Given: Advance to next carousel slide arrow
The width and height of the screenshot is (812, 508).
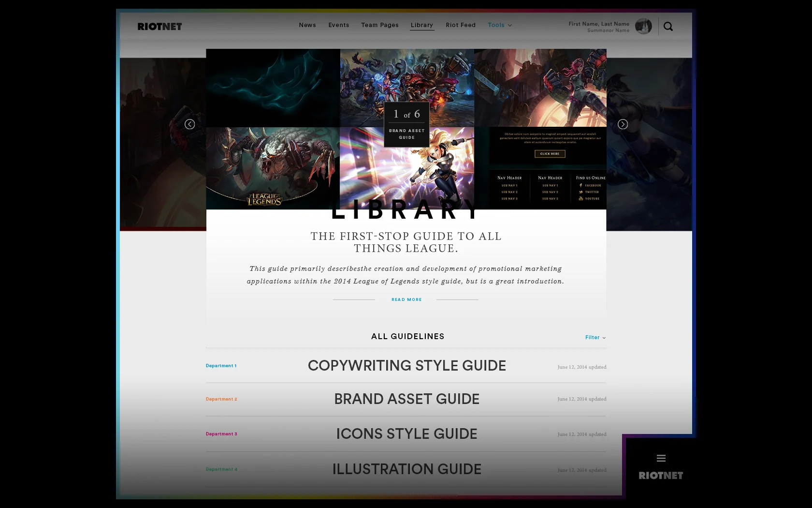Looking at the screenshot, I should point(623,124).
